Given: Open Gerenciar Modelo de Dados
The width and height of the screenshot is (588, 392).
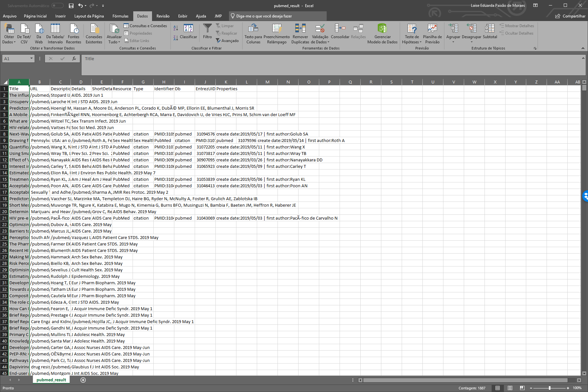Looking at the screenshot, I should click(383, 34).
